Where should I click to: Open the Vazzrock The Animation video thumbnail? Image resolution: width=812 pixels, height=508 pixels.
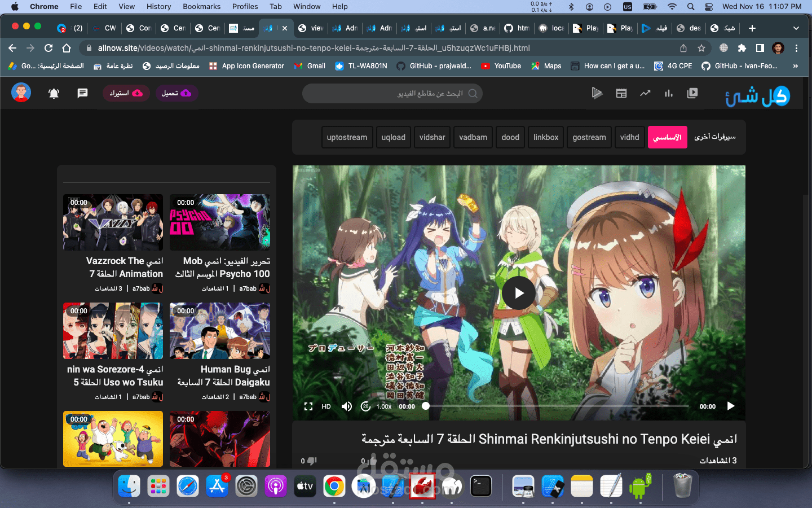113,222
